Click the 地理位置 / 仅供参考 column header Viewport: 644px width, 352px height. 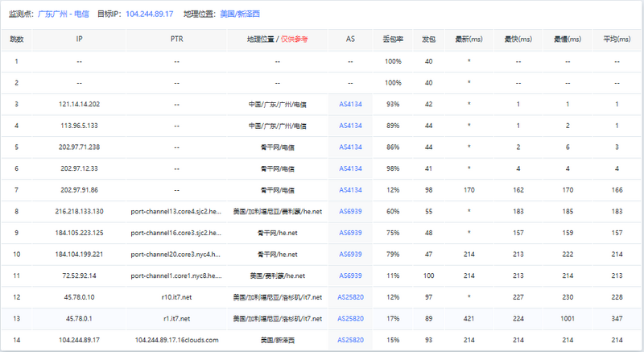click(x=277, y=39)
